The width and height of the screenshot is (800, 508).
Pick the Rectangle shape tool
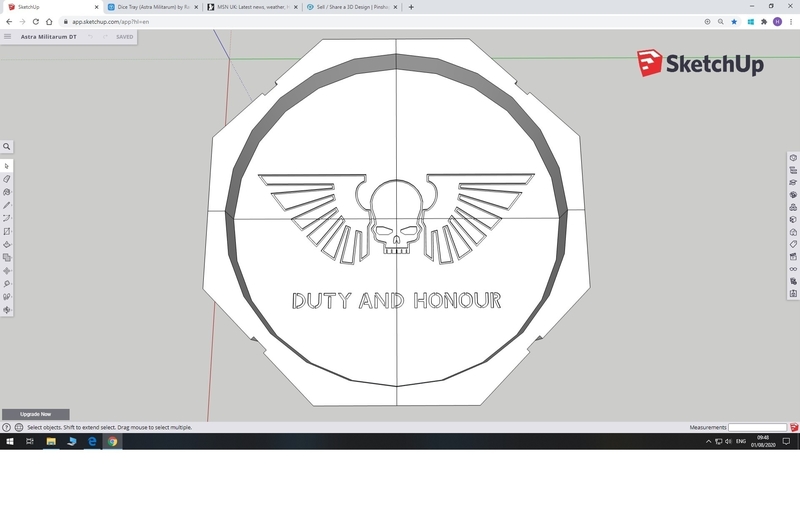[7, 231]
